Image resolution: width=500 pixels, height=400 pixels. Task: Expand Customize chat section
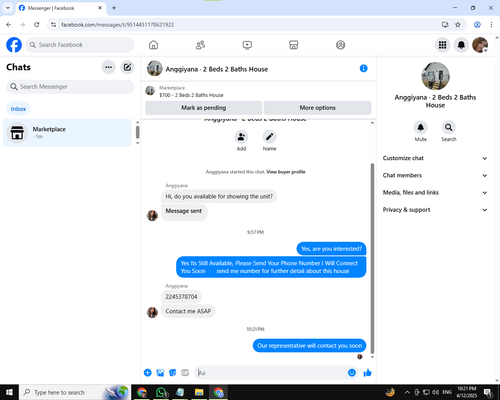tap(435, 158)
